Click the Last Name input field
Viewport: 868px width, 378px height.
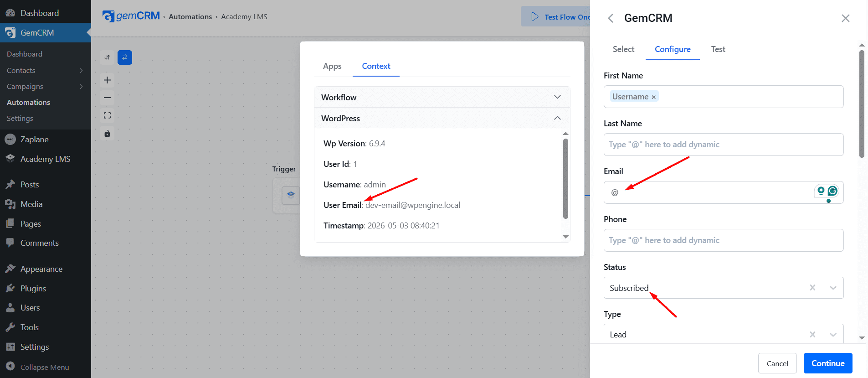click(x=724, y=145)
